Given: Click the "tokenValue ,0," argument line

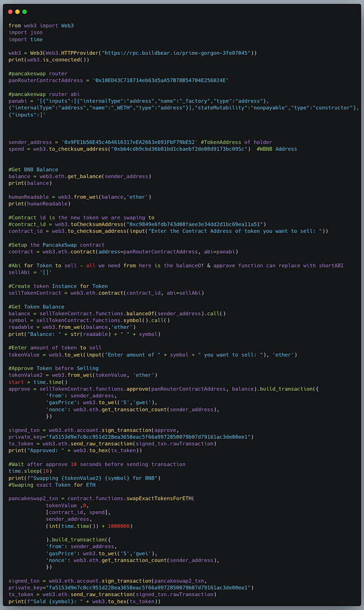Looking at the screenshot, I should pyautogui.click(x=68, y=506).
